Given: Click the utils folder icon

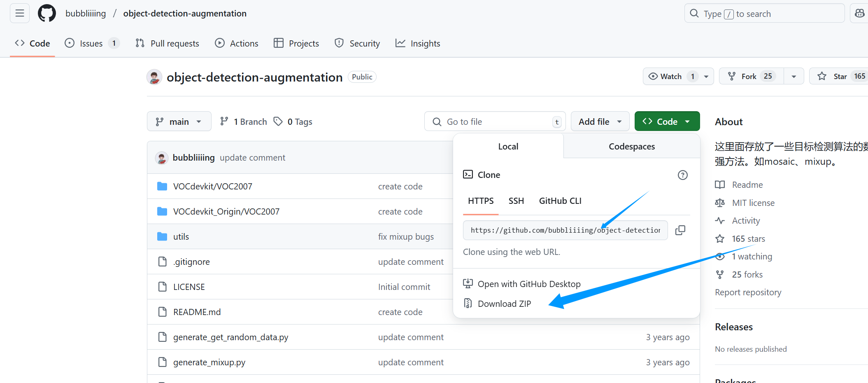Looking at the screenshot, I should tap(162, 236).
